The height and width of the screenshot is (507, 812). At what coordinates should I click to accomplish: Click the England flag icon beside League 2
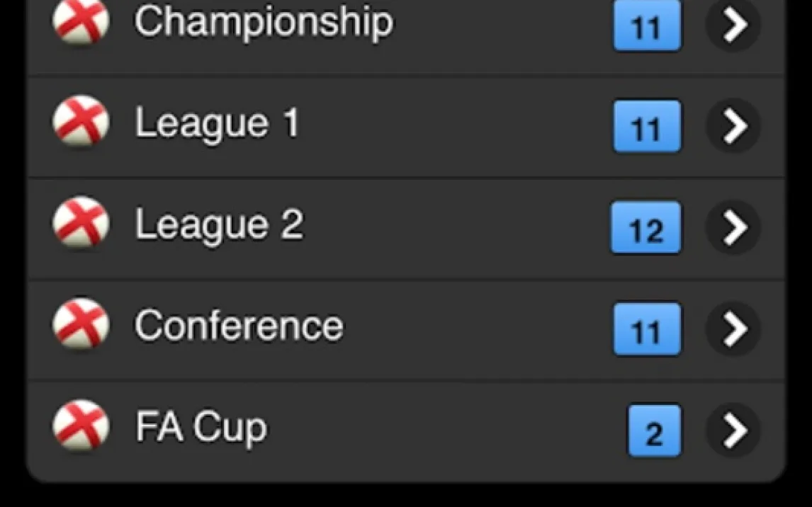81,222
